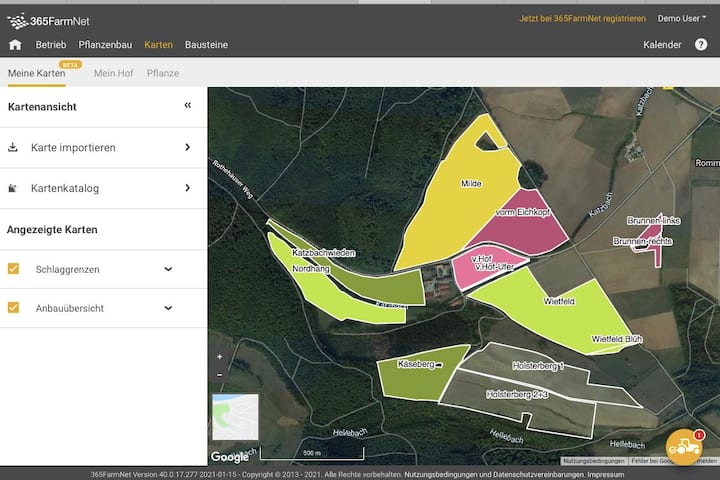Image resolution: width=720 pixels, height=480 pixels.
Task: Collapse the Kartenansicht sidebar with double arrow
Action: point(187,106)
